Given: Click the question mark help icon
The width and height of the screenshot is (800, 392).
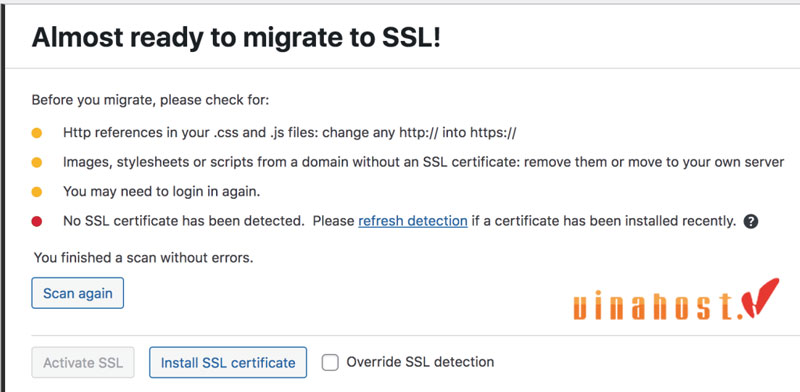Looking at the screenshot, I should 751,222.
